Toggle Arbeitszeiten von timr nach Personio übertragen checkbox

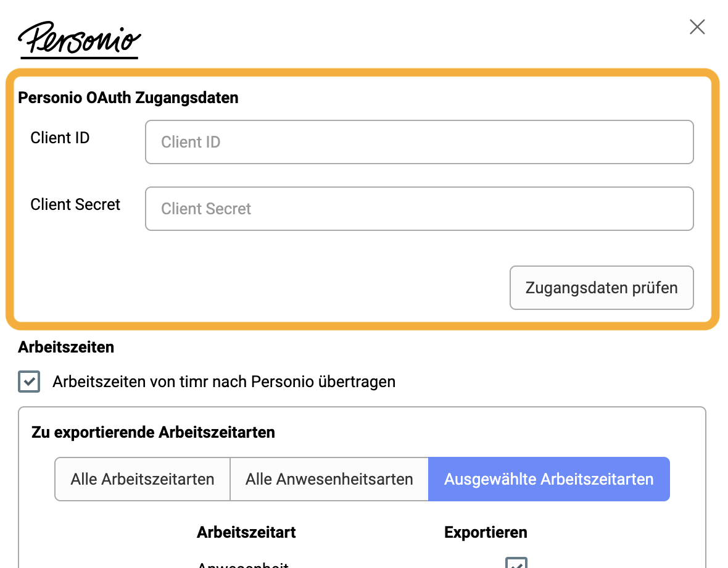pos(29,382)
